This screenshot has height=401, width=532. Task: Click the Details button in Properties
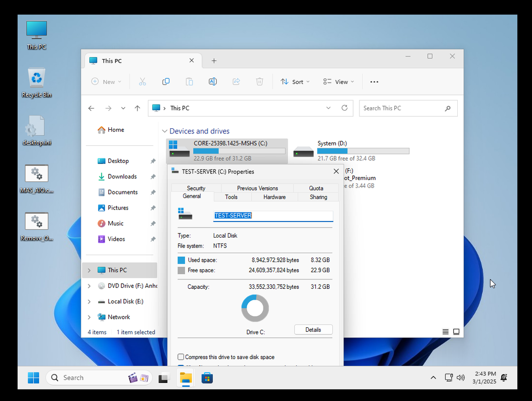tap(313, 330)
